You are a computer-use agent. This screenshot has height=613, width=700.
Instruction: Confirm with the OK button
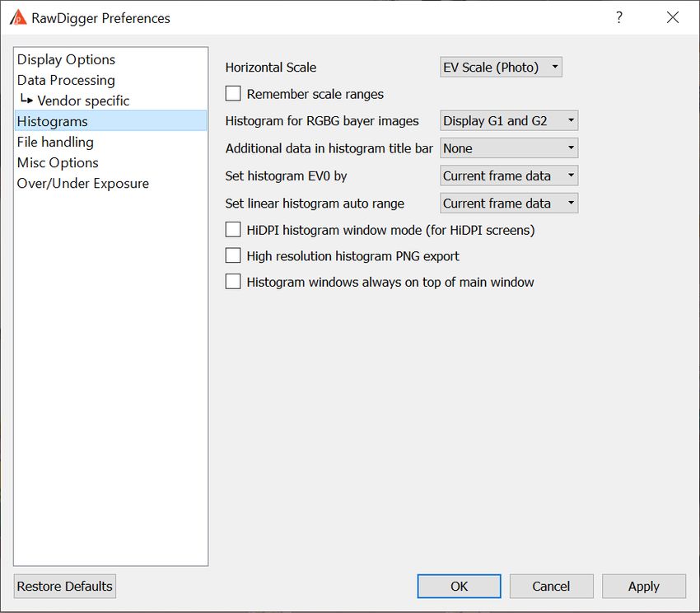tap(459, 586)
